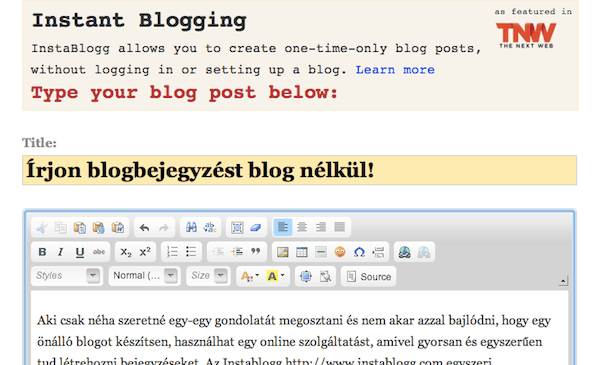Toggle Strikethrough formatting
Image resolution: width=600 pixels, height=365 pixels.
coord(99,252)
